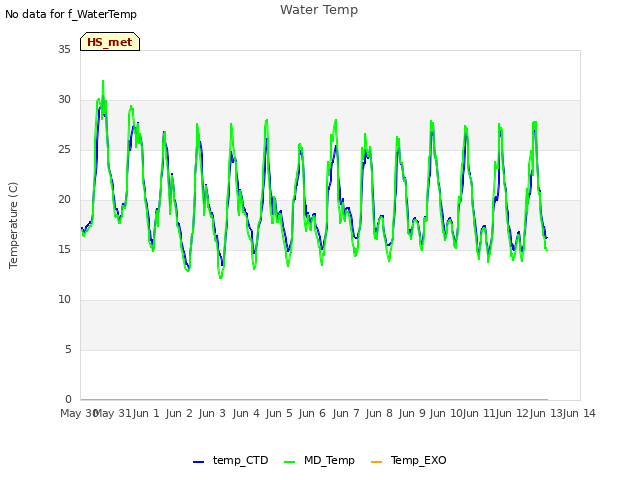Click the 'No data for f_WaterTemp' message
Viewport: 640px width, 480px height.
click(71, 14)
